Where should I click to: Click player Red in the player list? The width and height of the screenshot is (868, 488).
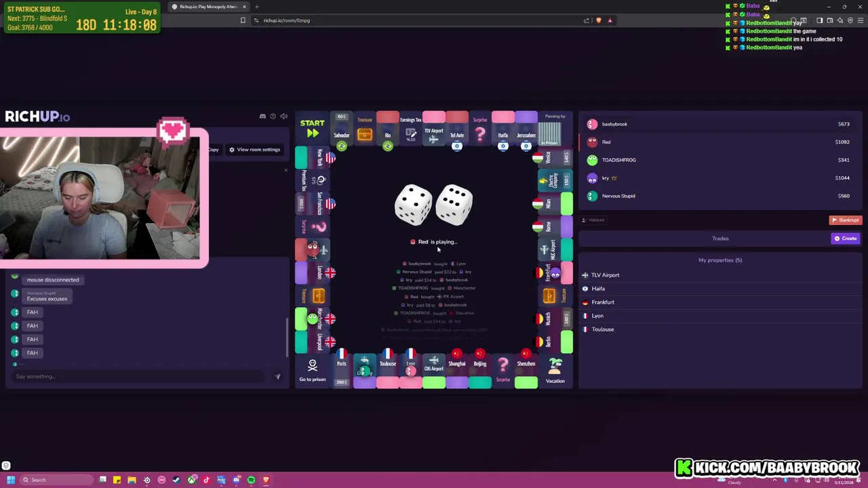click(x=720, y=142)
